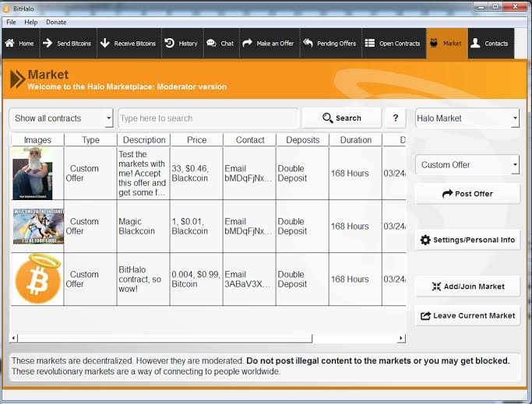Screen dimensions: 532x404
Task: Click the Add/Join Market button
Action: [x=467, y=286]
